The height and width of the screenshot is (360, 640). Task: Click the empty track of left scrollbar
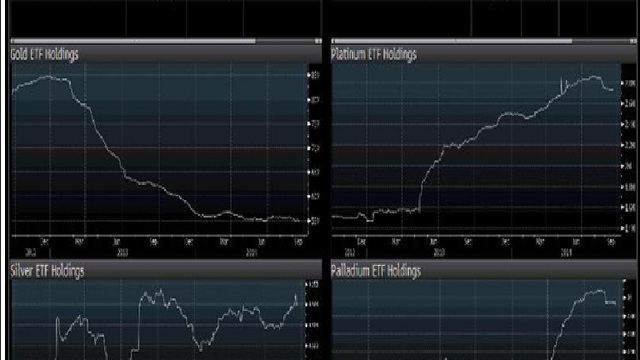point(285,41)
